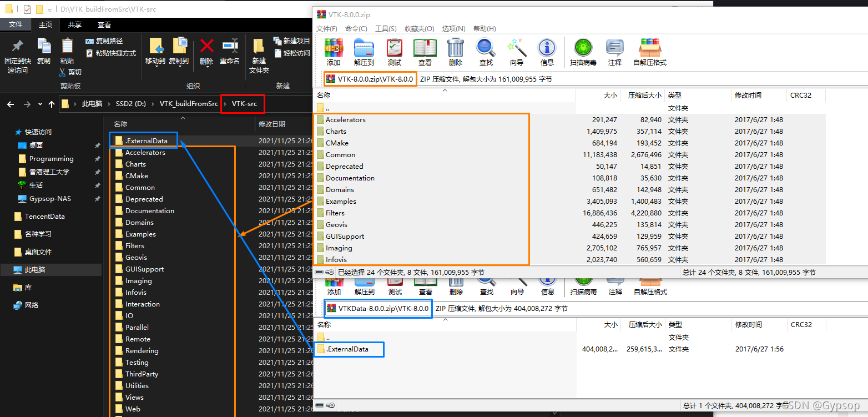
Task: Select Filters folder in VTK-8.0.0.zip list
Action: 335,213
